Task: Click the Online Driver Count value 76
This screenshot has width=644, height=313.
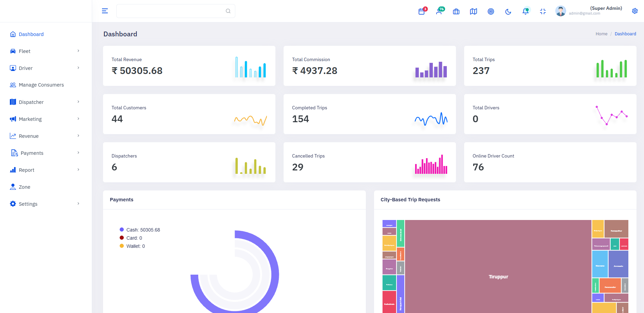Action: pyautogui.click(x=478, y=167)
